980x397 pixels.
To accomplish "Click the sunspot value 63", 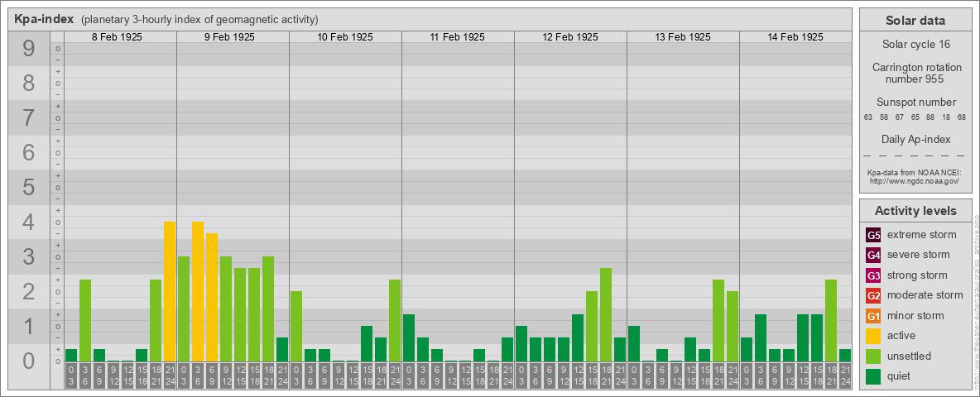I will [868, 117].
